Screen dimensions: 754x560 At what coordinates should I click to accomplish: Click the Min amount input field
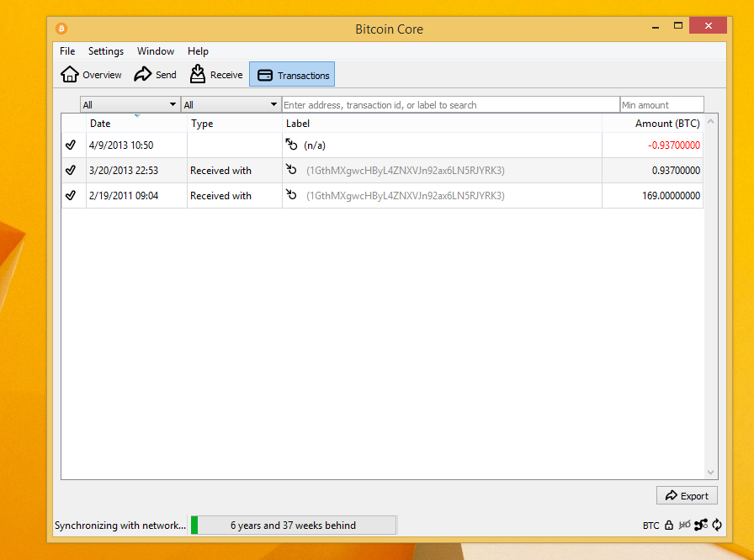(x=661, y=104)
